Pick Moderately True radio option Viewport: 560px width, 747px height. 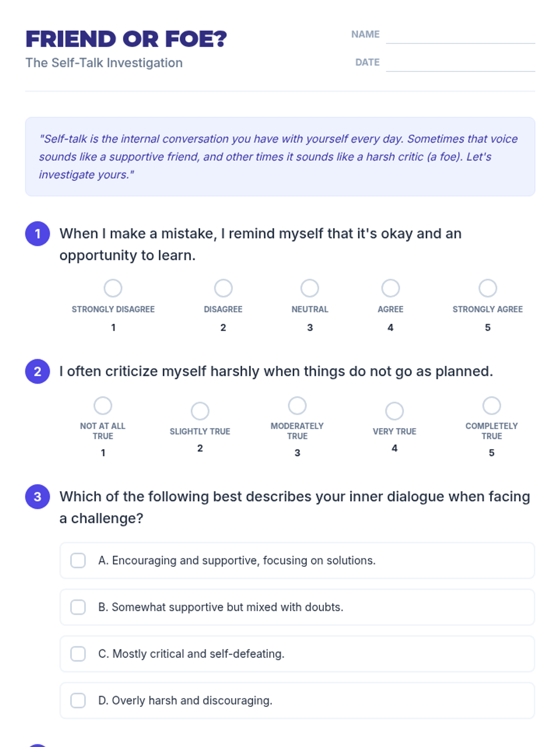[x=297, y=406]
